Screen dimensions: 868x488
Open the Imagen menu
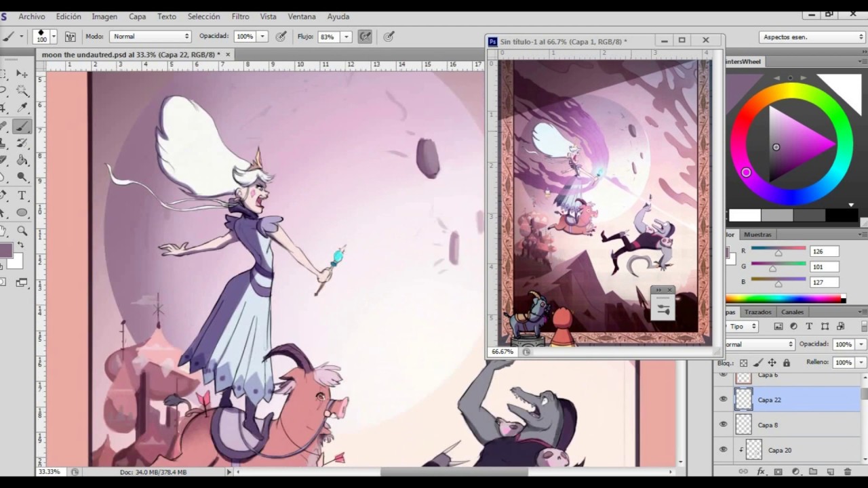click(x=104, y=16)
